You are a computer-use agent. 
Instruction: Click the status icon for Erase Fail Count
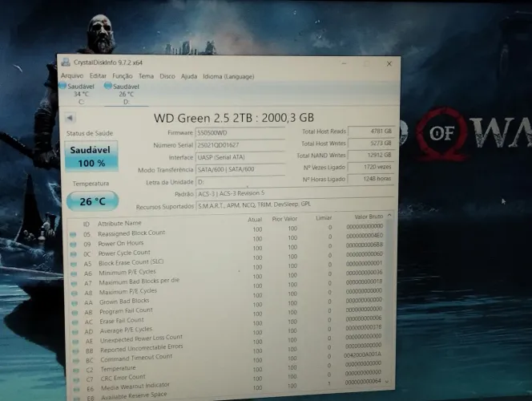tap(75, 322)
